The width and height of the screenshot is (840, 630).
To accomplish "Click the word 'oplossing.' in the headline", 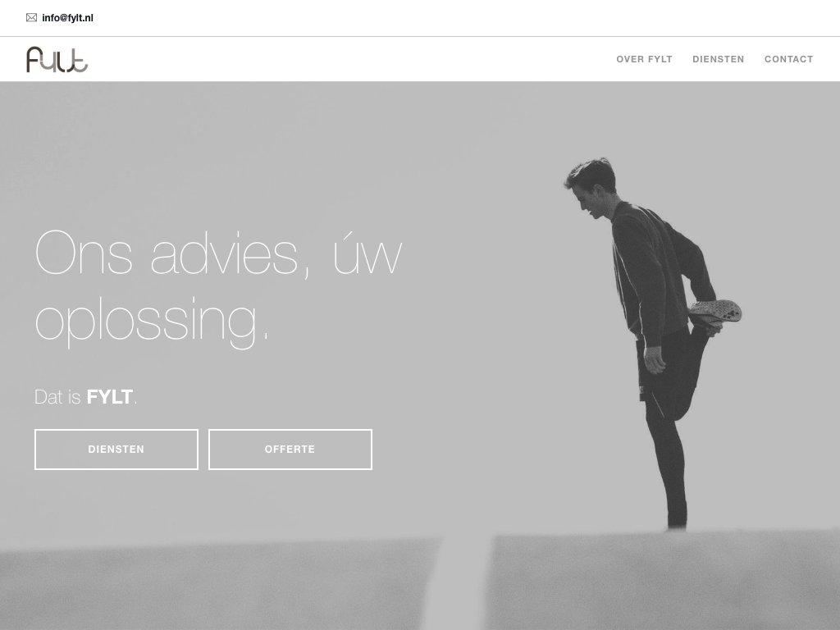I will (x=151, y=322).
